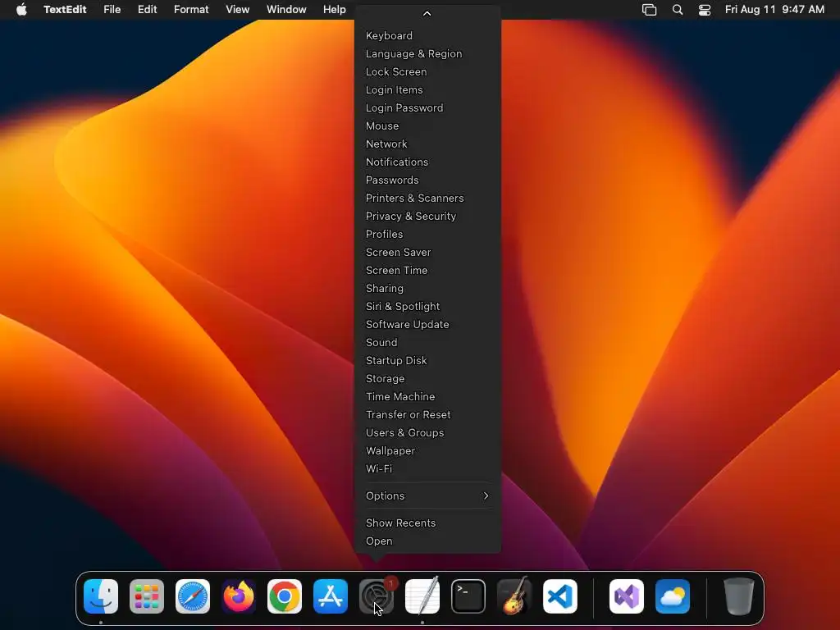Open the Window menu
Screen dimensions: 840x630
tap(286, 10)
